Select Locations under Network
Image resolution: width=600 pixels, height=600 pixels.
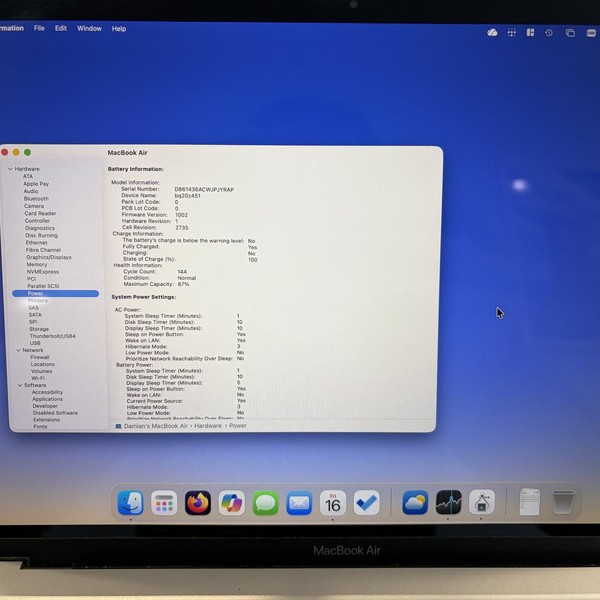(42, 364)
